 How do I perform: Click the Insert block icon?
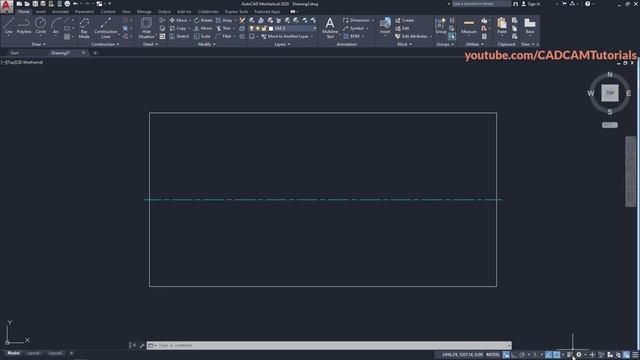click(x=385, y=26)
